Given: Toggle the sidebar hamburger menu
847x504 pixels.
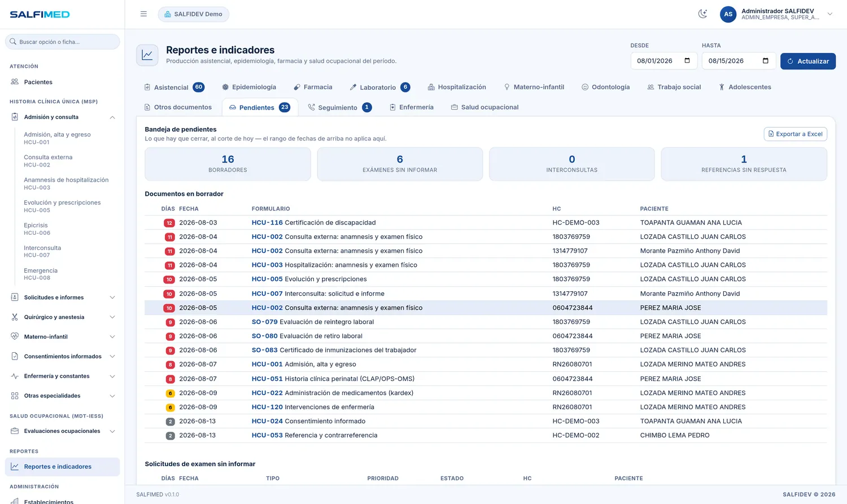Looking at the screenshot, I should click(143, 14).
